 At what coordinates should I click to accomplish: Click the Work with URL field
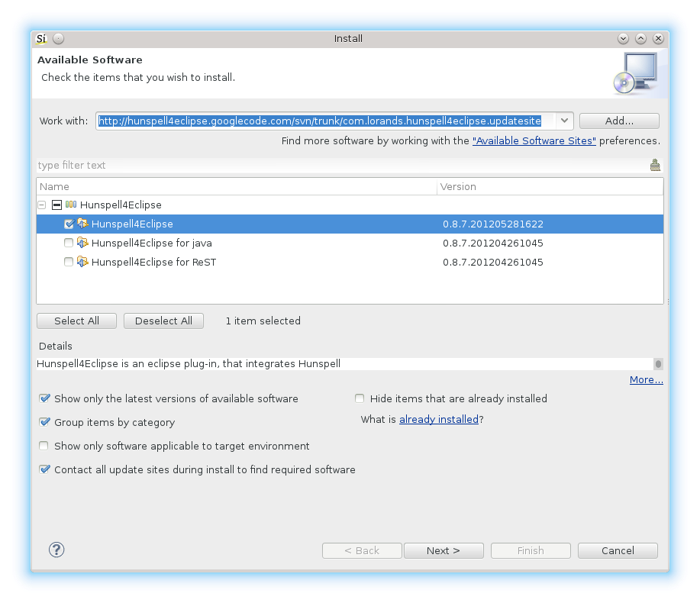tap(326, 121)
